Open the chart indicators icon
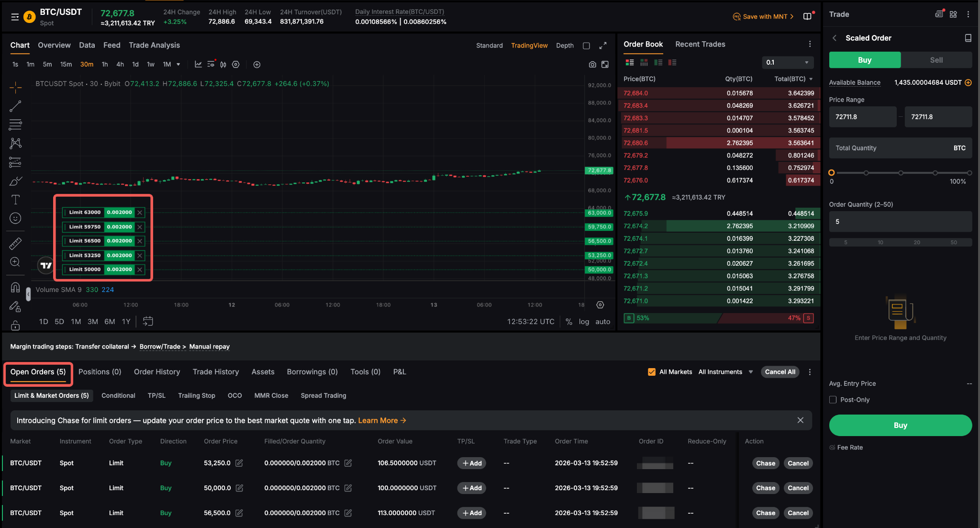This screenshot has width=980, height=528. 198,65
